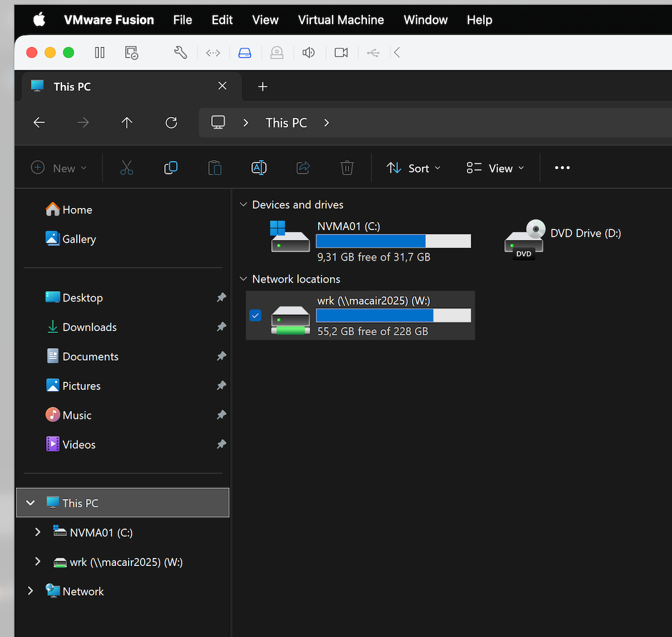The image size is (672, 637).
Task: Open the Virtual Machine menu
Action: 341,20
